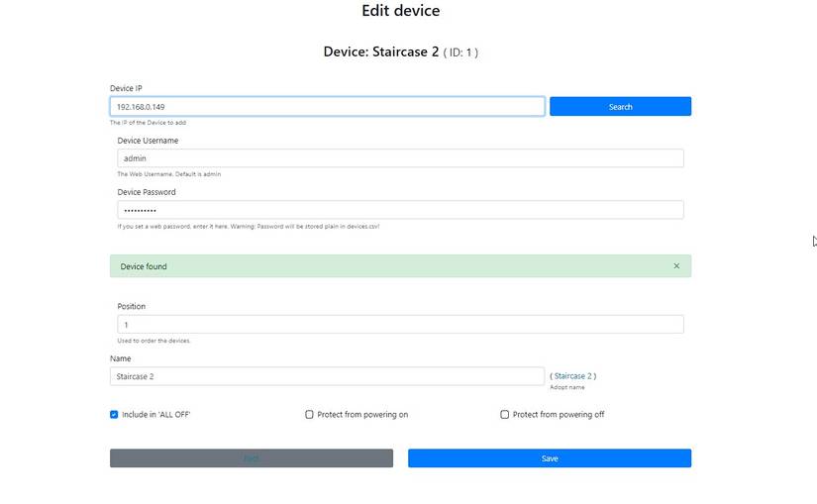Screen dimensions: 817x504
Task: Click the 'Device: Staircase 2' subtitle
Action: click(x=401, y=51)
